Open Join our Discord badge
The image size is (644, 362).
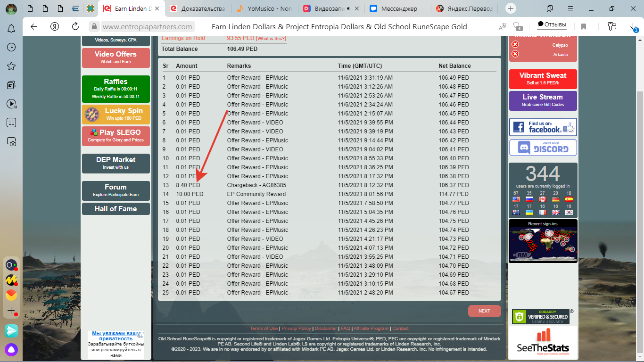(543, 148)
